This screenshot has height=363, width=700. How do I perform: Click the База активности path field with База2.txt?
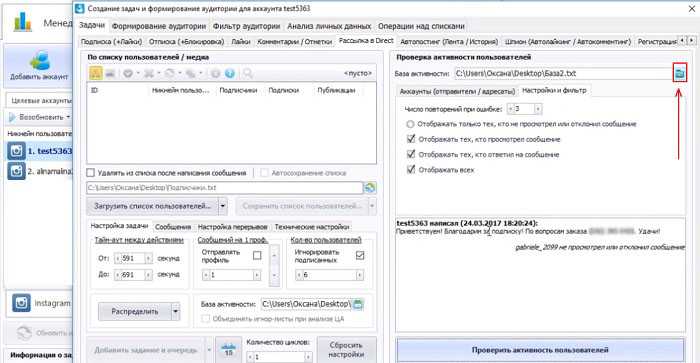click(x=563, y=73)
